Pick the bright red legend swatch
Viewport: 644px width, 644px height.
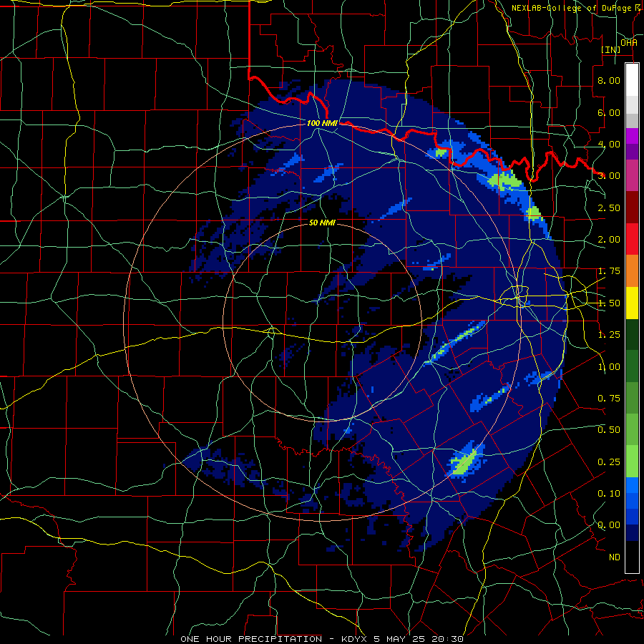pos(632,239)
